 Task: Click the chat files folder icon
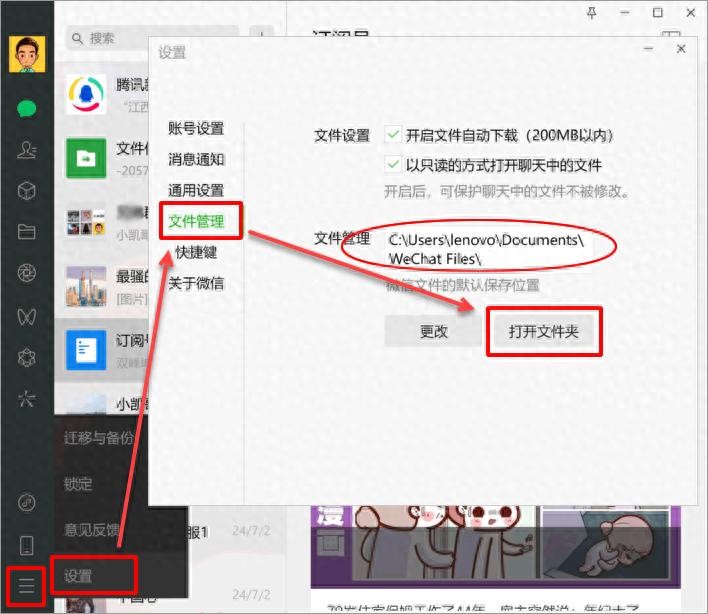[27, 232]
